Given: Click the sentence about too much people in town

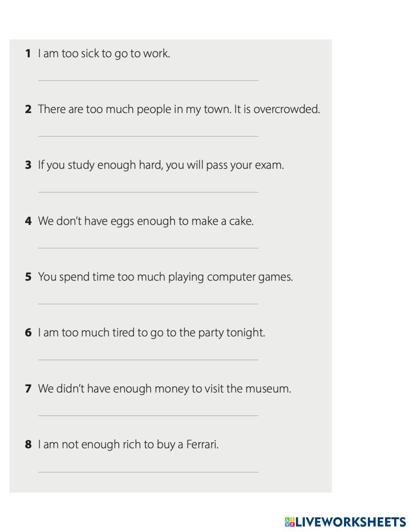Looking at the screenshot, I should point(179,109).
